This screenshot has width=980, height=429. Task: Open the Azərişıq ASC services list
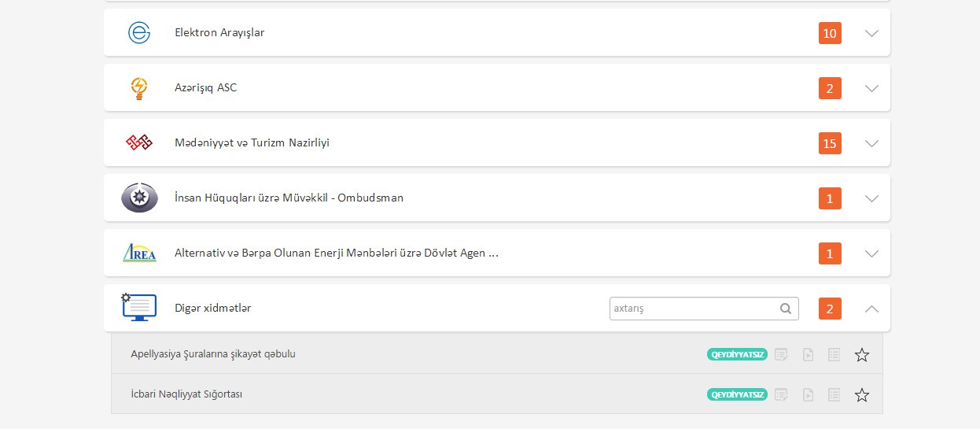pyautogui.click(x=871, y=88)
